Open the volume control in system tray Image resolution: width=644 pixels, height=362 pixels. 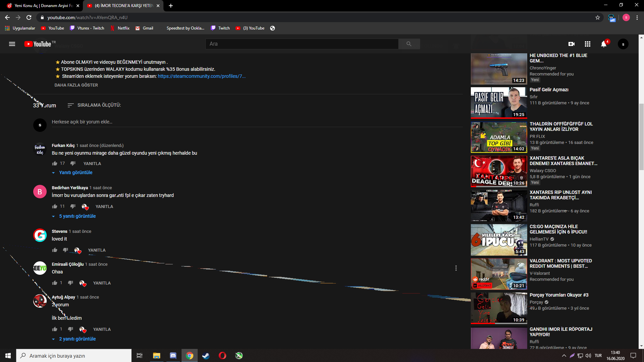coord(588,356)
